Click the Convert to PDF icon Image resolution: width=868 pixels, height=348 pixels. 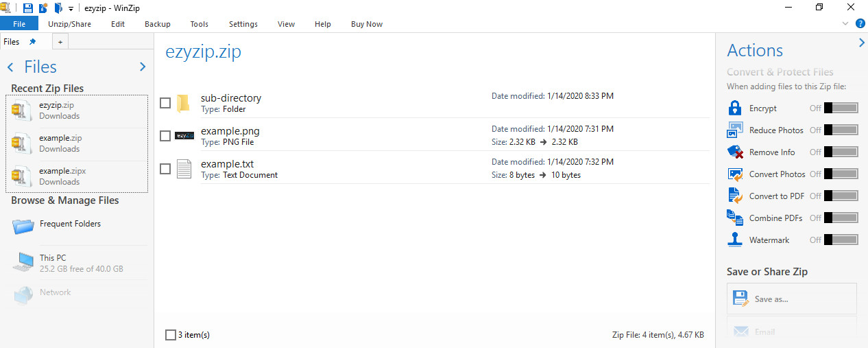[x=735, y=196]
